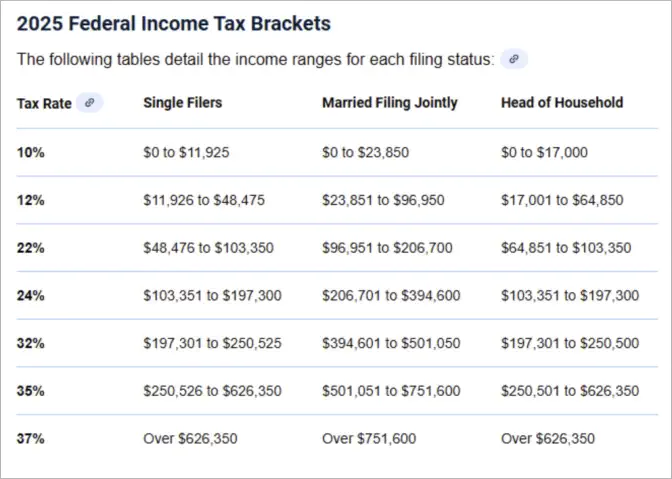672x479 pixels.
Task: Click the 12% tax rate row label
Action: (x=31, y=200)
